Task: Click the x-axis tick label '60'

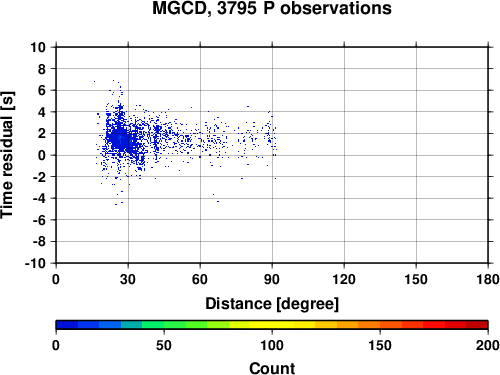Action: pyautogui.click(x=200, y=279)
